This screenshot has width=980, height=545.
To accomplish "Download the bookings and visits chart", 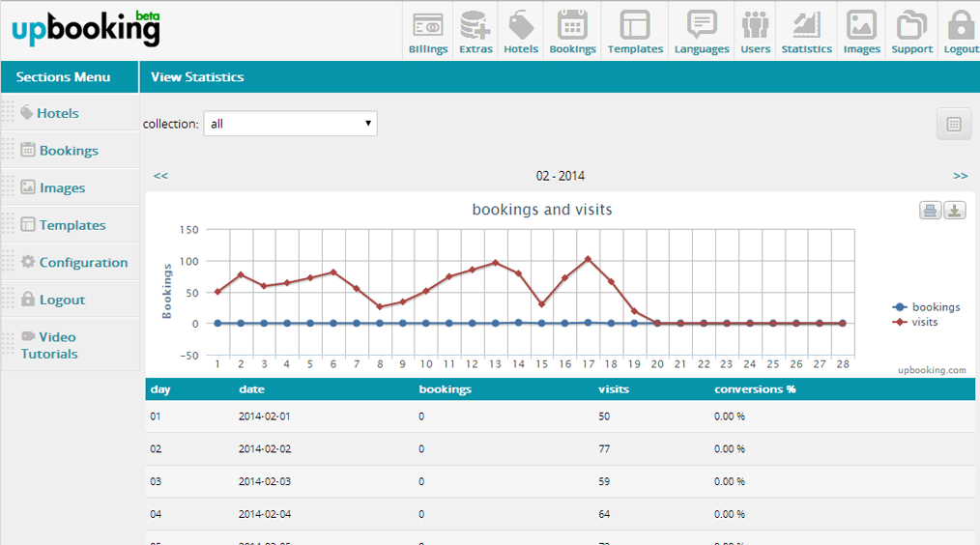I will click(954, 210).
